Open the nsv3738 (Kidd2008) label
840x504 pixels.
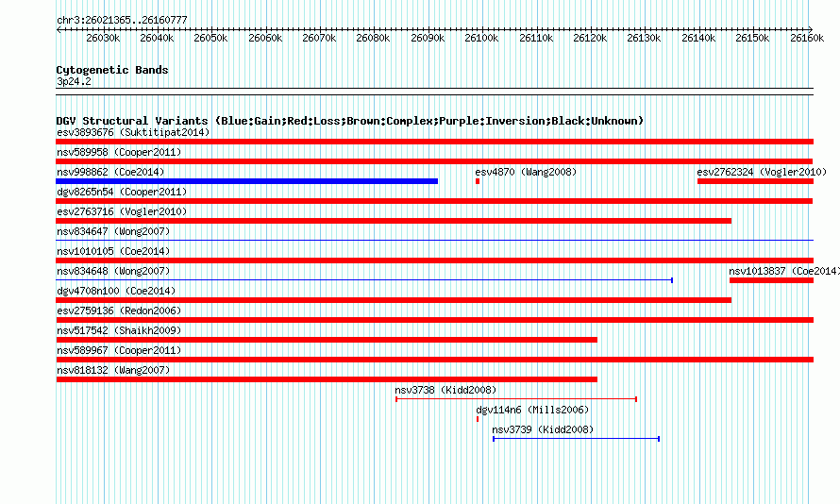(445, 390)
